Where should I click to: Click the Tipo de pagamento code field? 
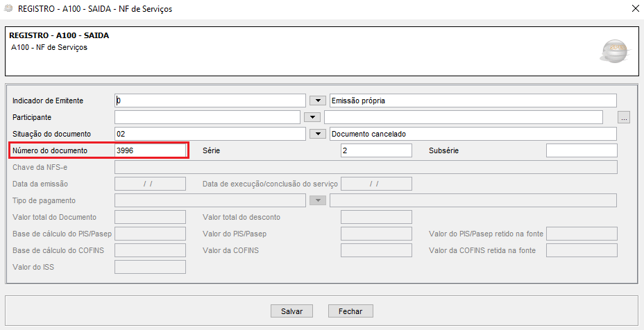tap(210, 200)
